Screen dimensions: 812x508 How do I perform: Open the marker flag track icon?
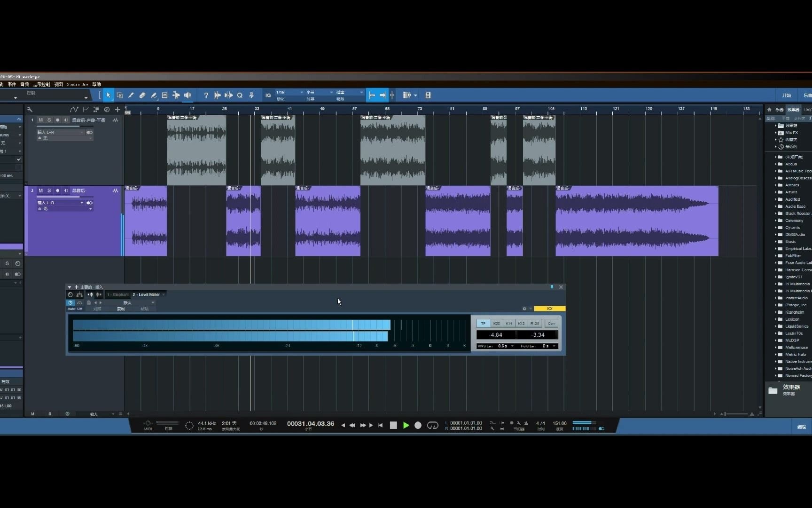(x=85, y=110)
